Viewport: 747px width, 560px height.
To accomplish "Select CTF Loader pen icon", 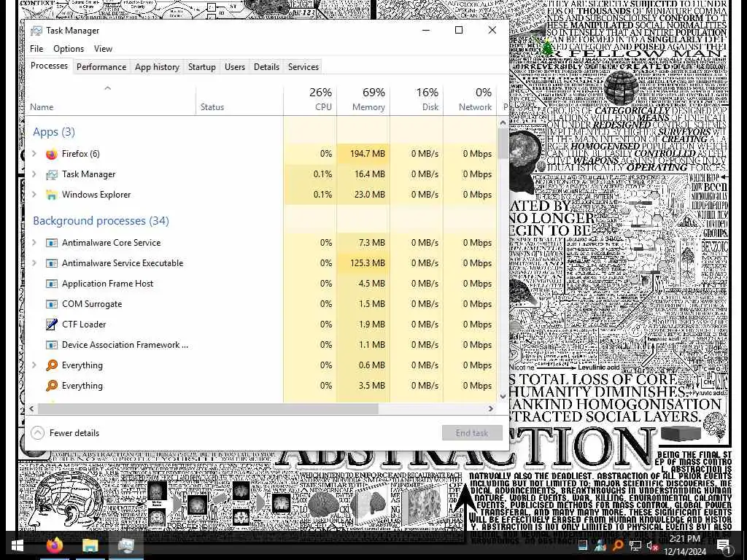I will (52, 324).
